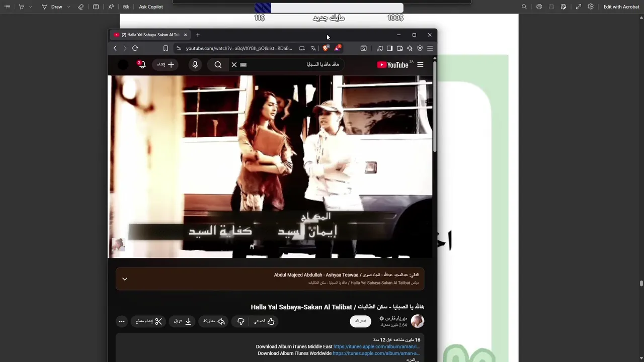The width and height of the screenshot is (644, 362).
Task: Open Leo AI sparkle icon
Action: tap(410, 48)
